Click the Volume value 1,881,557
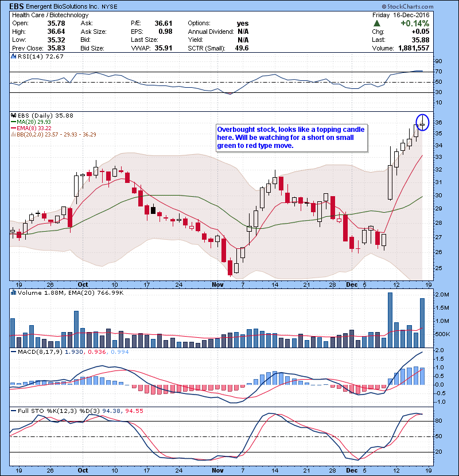Viewport: 459px width, 476px height. 414,48
